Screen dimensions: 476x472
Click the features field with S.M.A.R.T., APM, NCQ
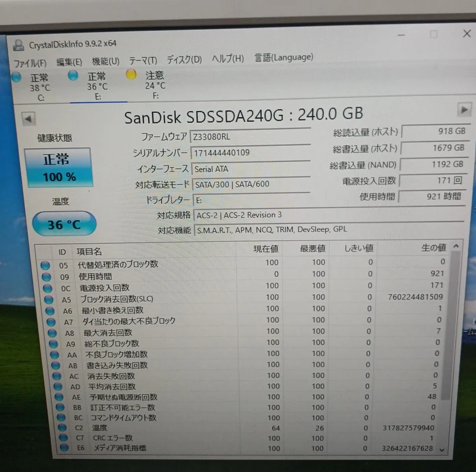pos(329,229)
